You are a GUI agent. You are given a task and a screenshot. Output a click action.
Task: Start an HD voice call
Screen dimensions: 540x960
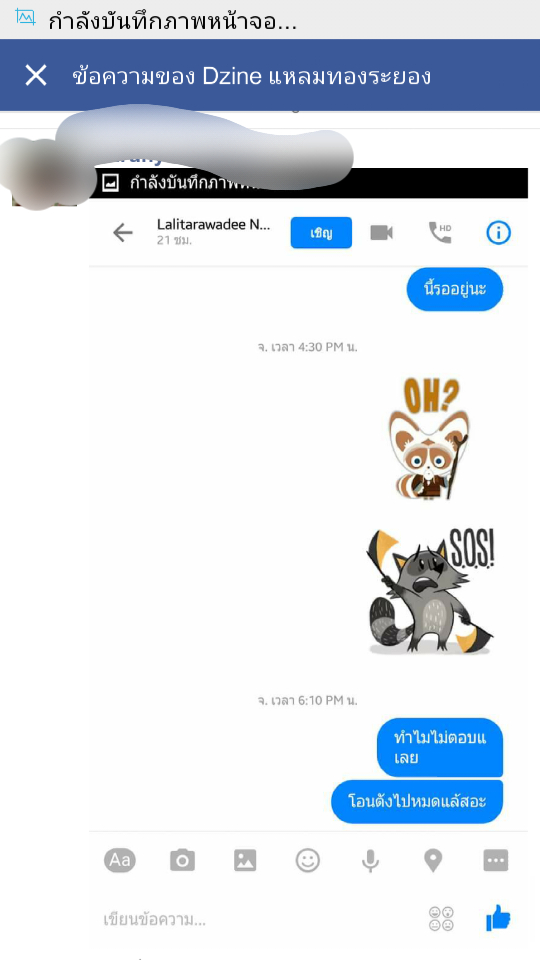[x=440, y=233]
